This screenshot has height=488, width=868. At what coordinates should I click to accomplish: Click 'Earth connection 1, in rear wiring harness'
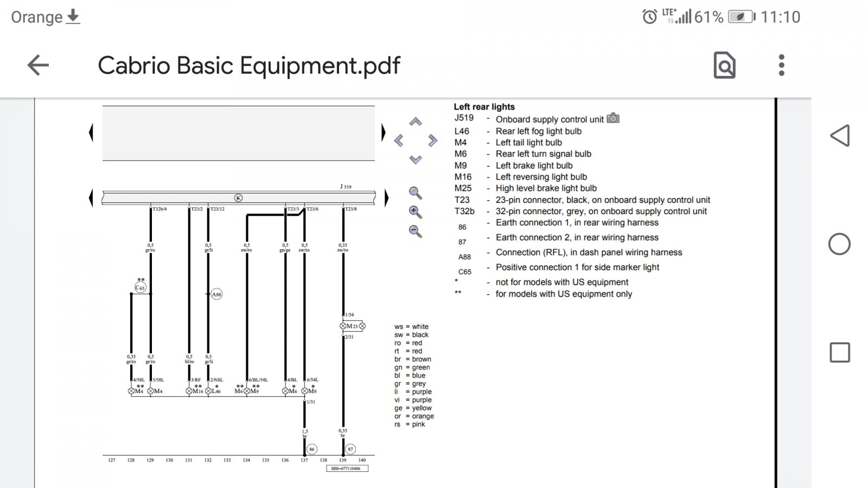[577, 223]
